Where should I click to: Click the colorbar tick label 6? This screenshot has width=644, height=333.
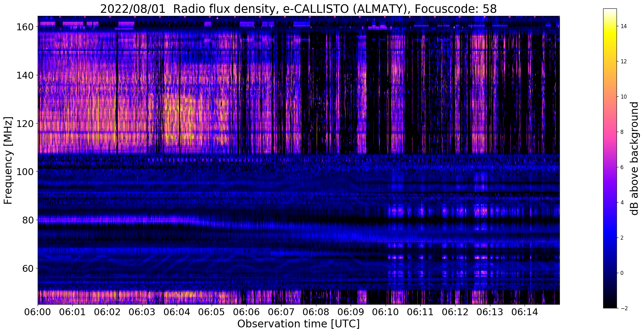[x=622, y=167]
